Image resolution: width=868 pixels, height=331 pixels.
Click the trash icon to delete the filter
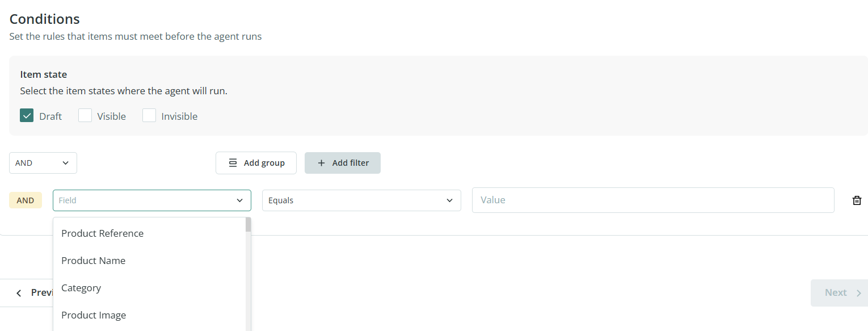[x=857, y=200]
